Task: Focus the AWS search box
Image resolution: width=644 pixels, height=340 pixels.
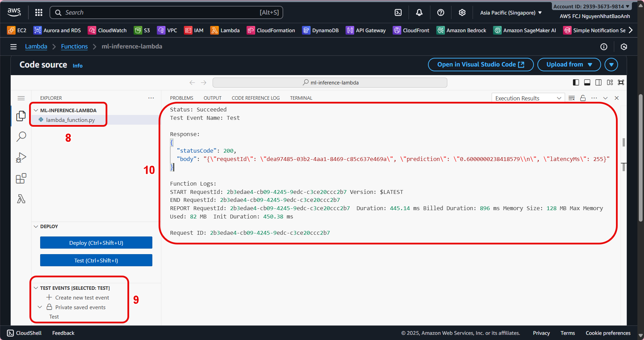Action: 167,12
